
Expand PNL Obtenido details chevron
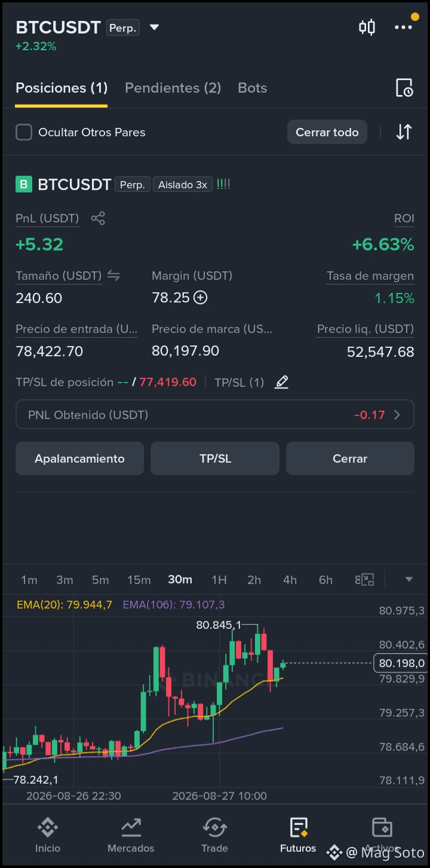pyautogui.click(x=397, y=415)
